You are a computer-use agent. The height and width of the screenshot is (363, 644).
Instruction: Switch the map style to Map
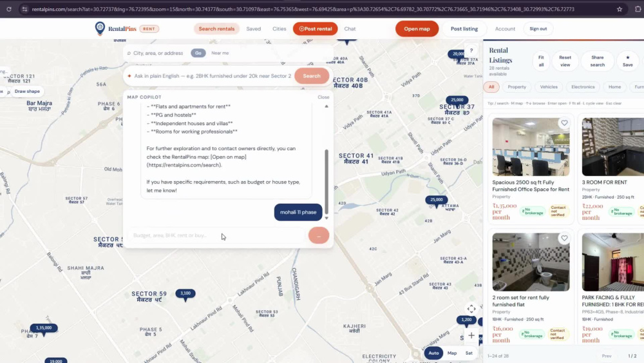coord(452,353)
